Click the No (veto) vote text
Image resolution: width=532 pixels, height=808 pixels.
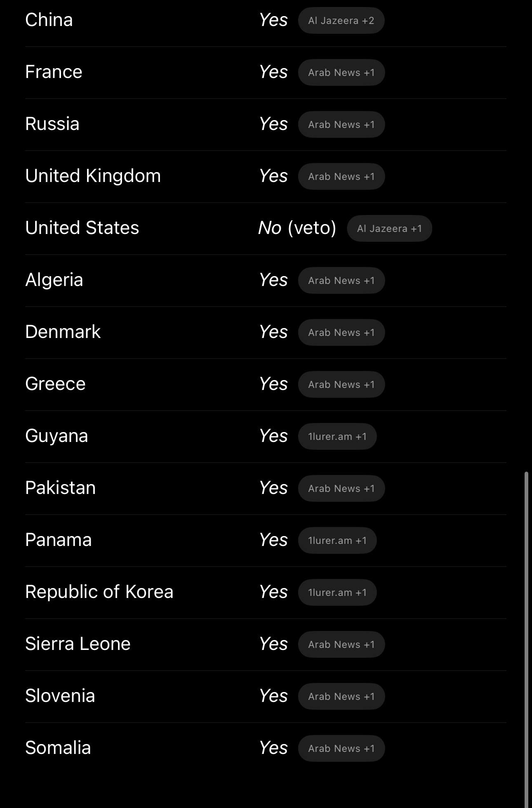click(297, 228)
